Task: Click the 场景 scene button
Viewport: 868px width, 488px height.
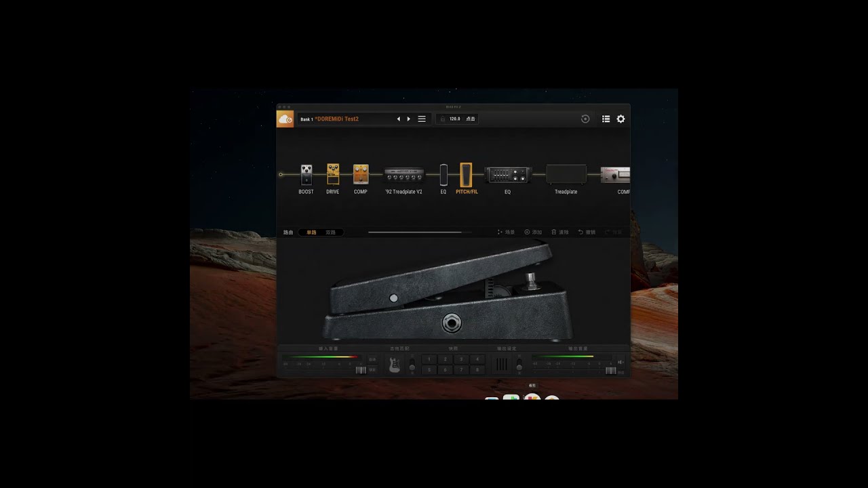Action: tap(506, 232)
